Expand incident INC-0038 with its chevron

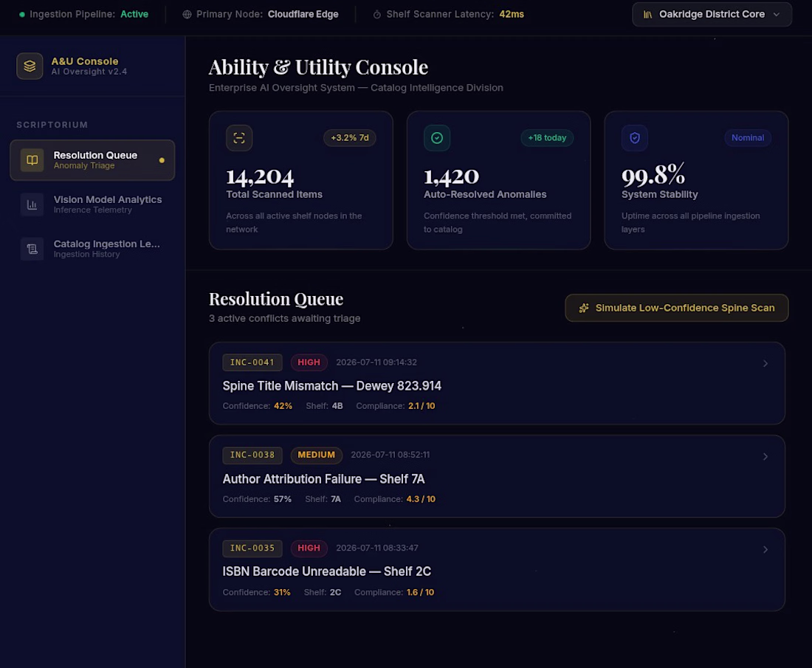[765, 457]
